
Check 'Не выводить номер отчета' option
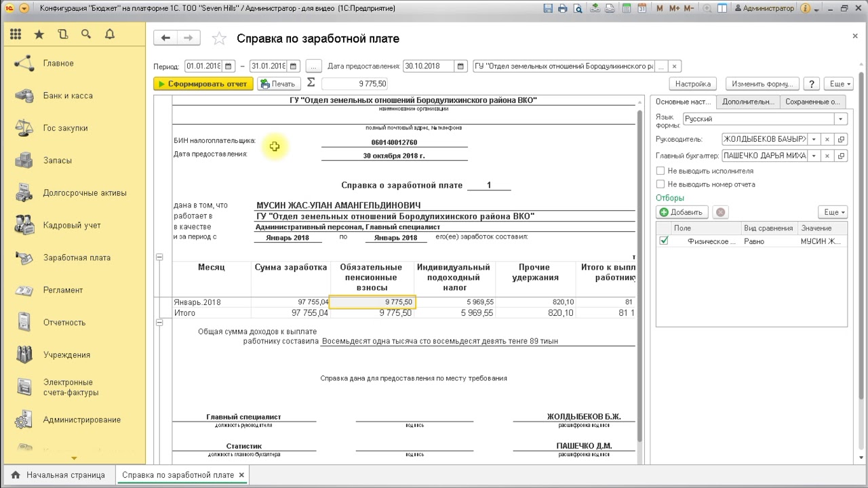coord(660,184)
